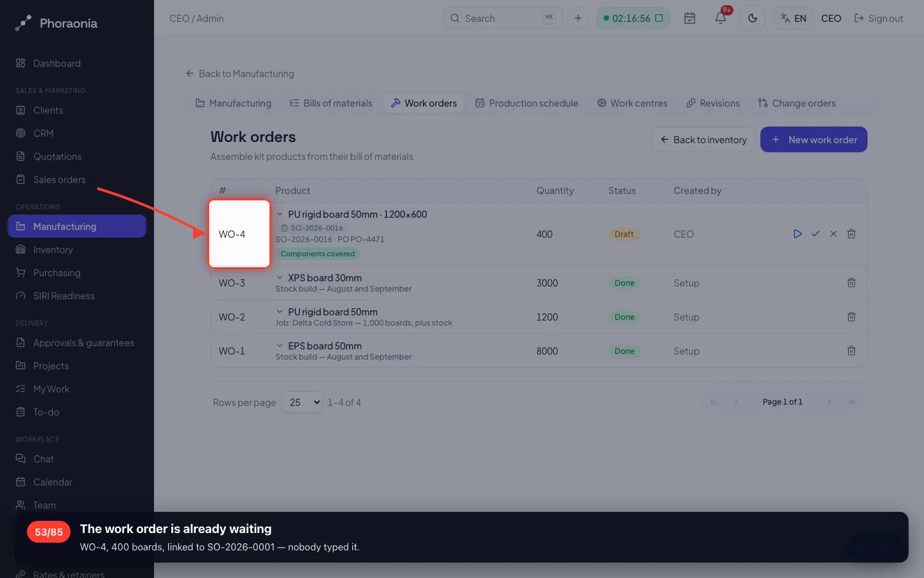Go to the next page of results

tap(829, 402)
